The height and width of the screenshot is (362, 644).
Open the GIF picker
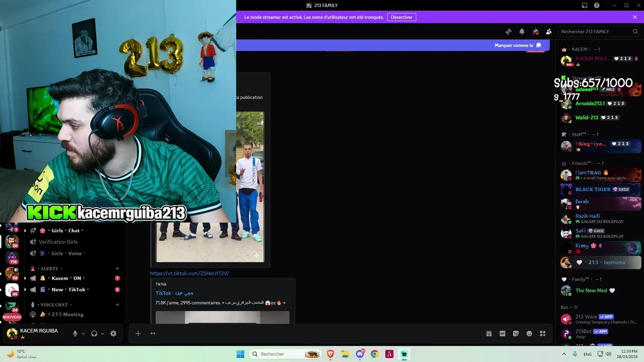[x=502, y=333]
